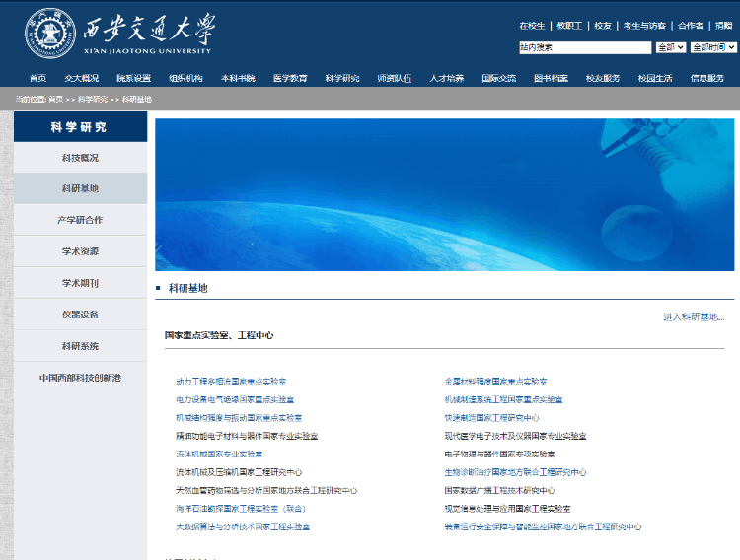
Task: Click the Xi'an Jiaotong University logo emblem
Action: 50,34
